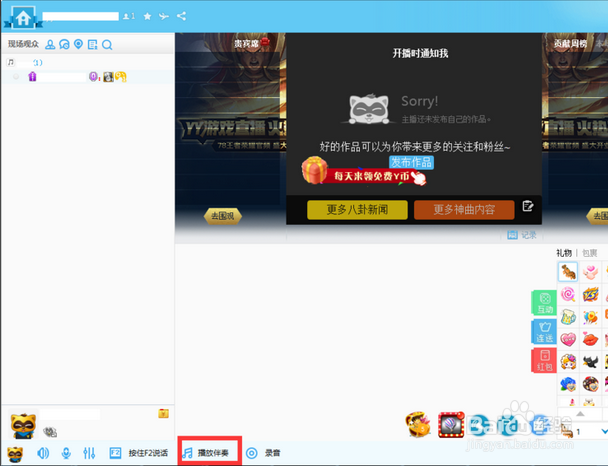The image size is (608, 466).
Task: Open the user icon beside 现场观众
Action: (50, 45)
